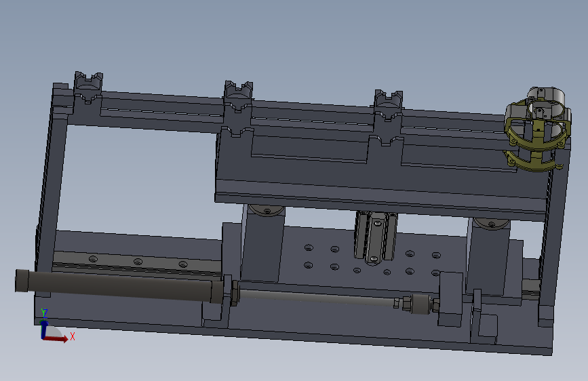
Task: Select the vertical compact cylinder under the platform
Action: pyautogui.click(x=376, y=237)
